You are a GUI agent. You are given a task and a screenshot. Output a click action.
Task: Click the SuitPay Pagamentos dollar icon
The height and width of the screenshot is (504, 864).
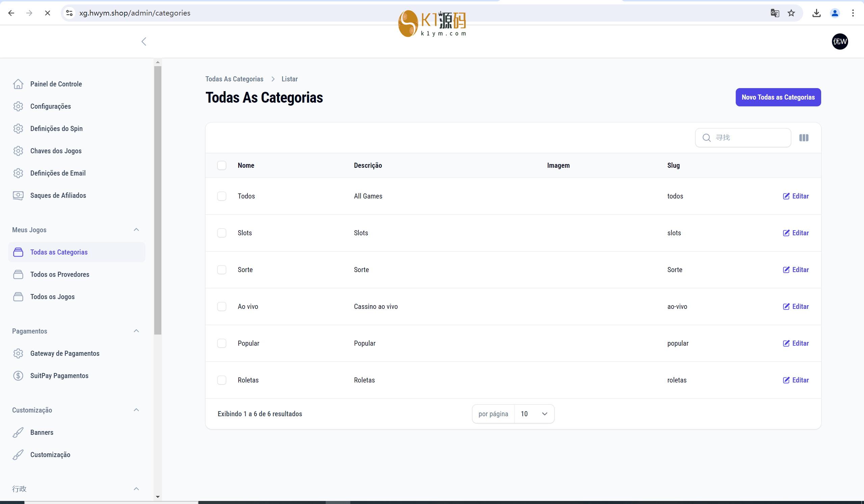tap(18, 376)
